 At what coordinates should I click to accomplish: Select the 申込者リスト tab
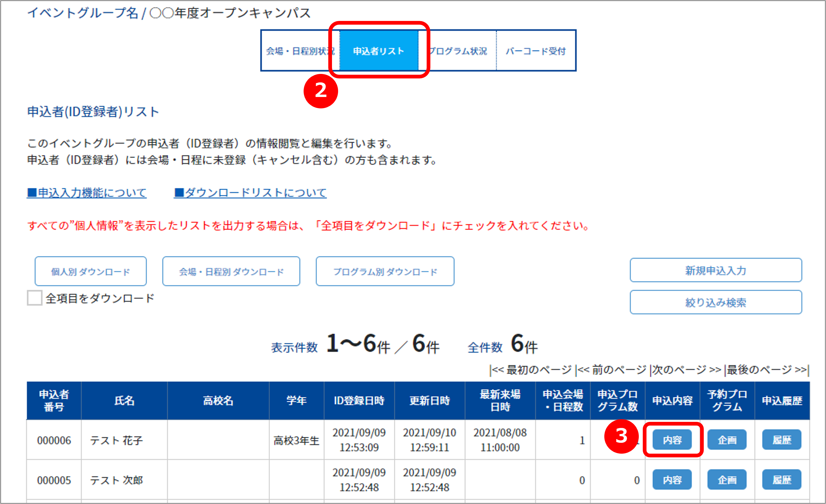[x=379, y=51]
